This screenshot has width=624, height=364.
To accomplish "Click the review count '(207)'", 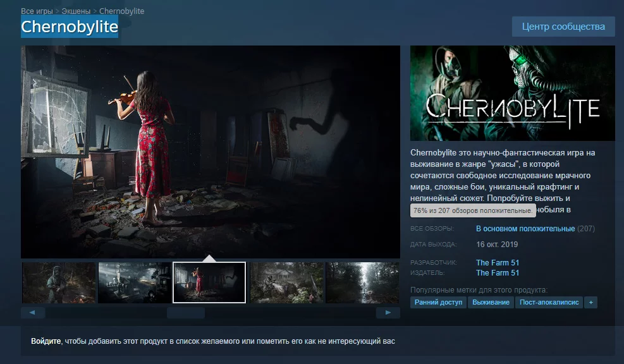I will coord(586,229).
